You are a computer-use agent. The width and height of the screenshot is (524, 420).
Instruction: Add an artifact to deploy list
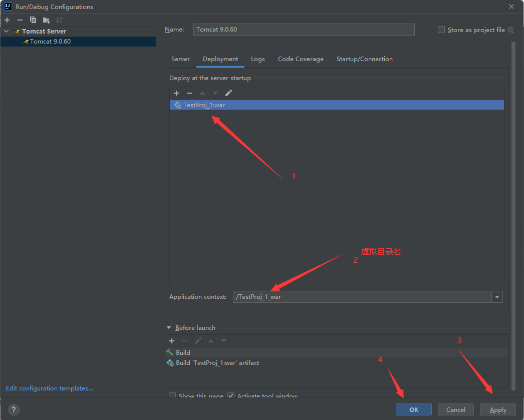[x=176, y=93]
